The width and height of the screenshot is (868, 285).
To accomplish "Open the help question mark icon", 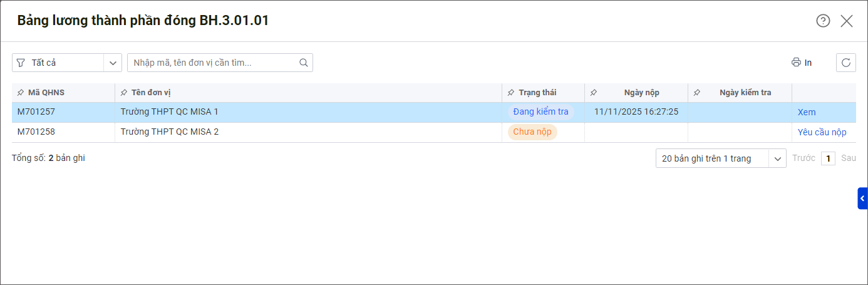I will (x=823, y=21).
